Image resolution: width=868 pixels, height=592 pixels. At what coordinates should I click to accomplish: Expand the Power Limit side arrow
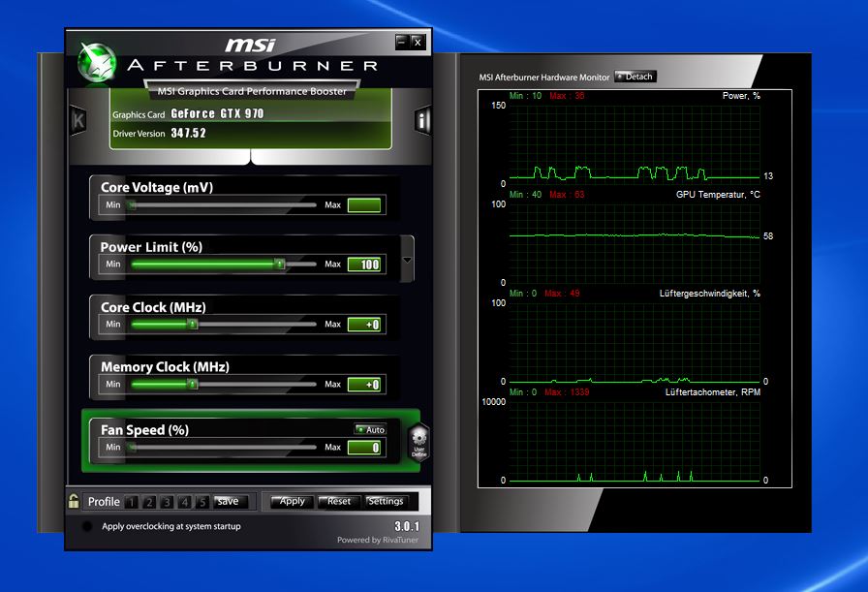[x=407, y=260]
